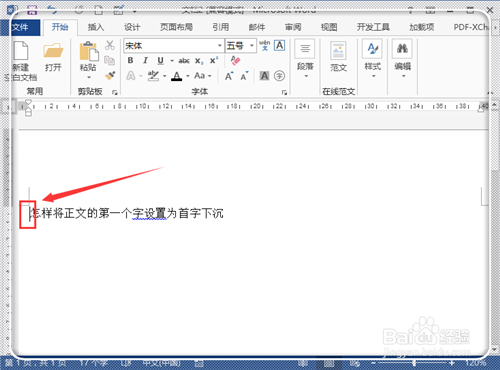Screen dimensions: 500x370
Task: Decrease font size with the smaller A
Action: [244, 76]
